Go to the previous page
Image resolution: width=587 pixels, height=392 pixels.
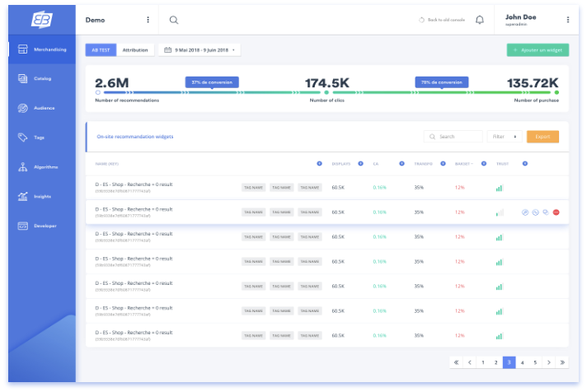coord(469,362)
